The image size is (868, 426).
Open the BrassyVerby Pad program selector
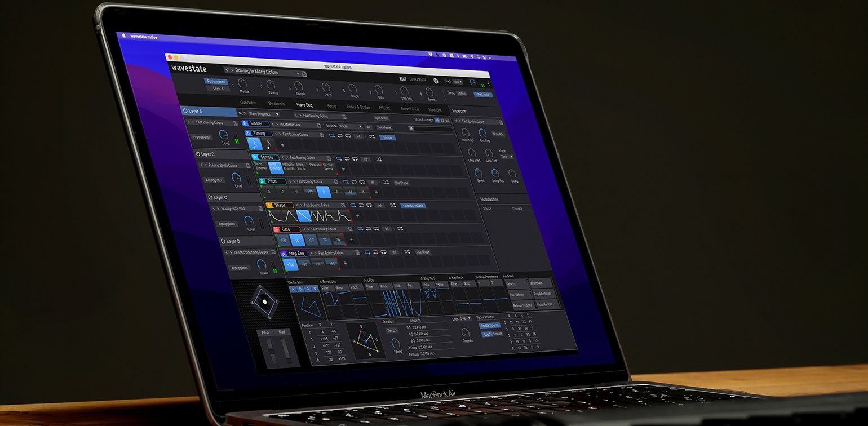coord(237,208)
